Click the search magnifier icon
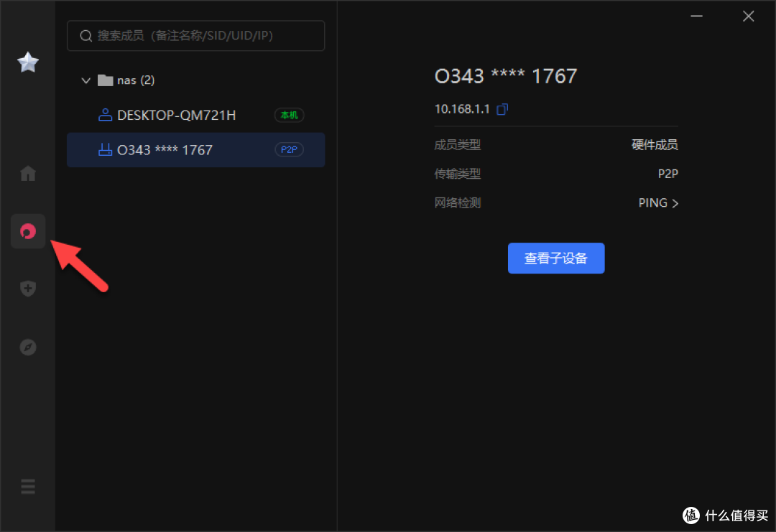The width and height of the screenshot is (776, 532). coord(86,36)
